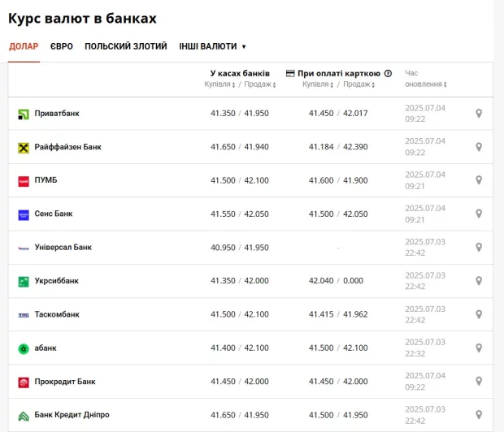Switch to the ЄВРО tab

tap(61, 46)
